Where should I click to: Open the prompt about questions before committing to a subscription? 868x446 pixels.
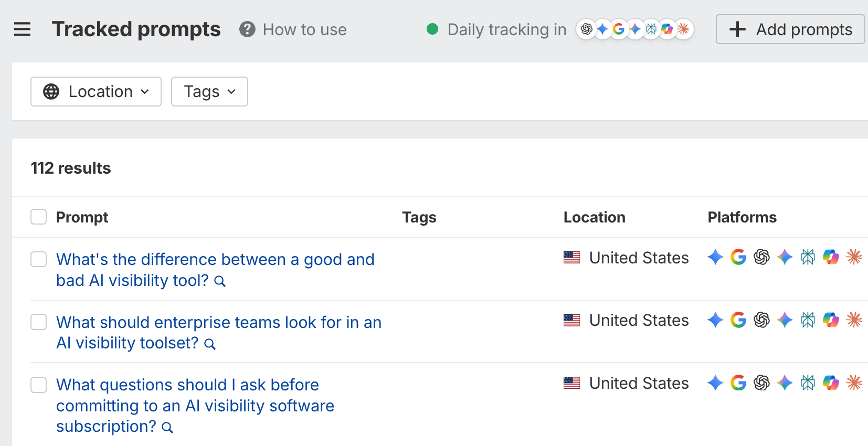pos(195,406)
